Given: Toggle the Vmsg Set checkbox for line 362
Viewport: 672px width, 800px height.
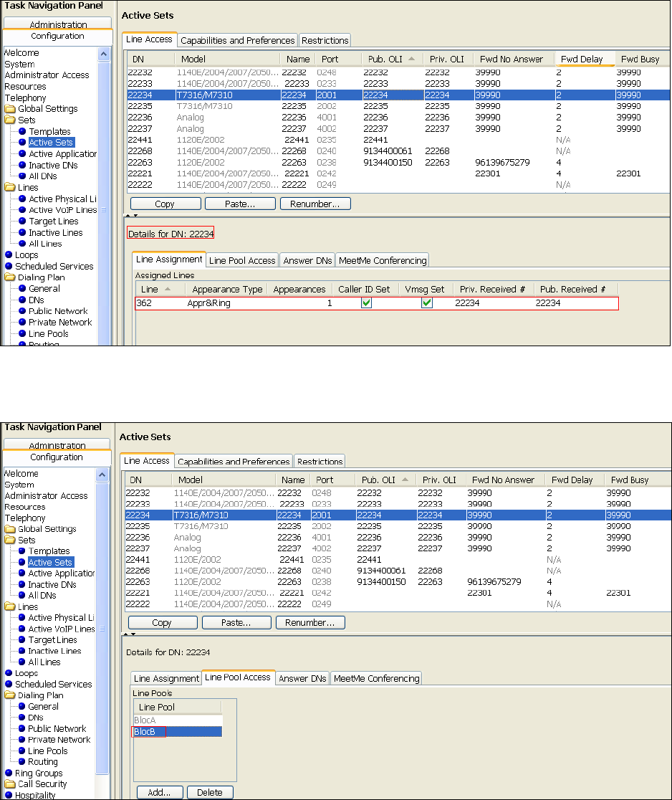Looking at the screenshot, I should pyautogui.click(x=427, y=303).
